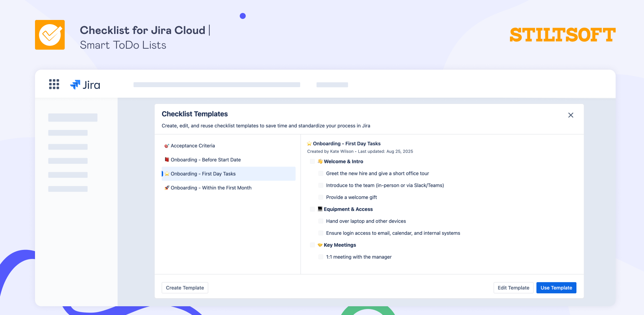Select Onboarding - First Day Tasks template
Screen dimensions: 644x315
point(229,174)
